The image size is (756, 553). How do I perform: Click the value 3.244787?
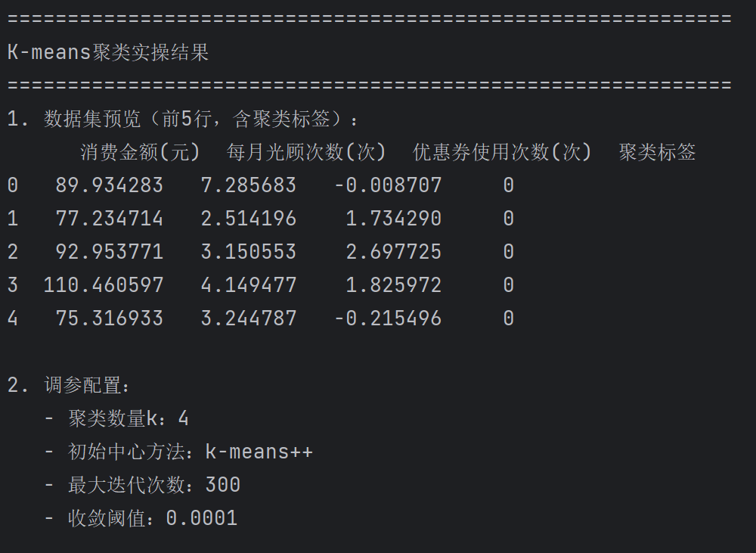coord(248,318)
